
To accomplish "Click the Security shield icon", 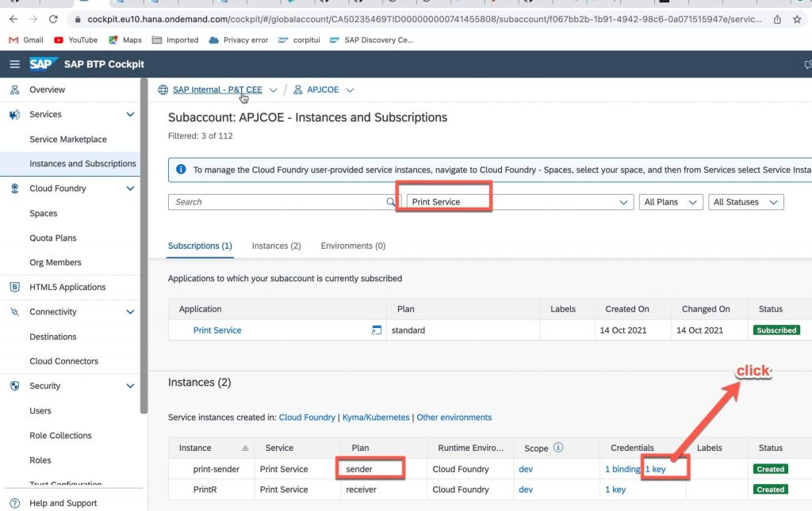I will click(x=14, y=386).
